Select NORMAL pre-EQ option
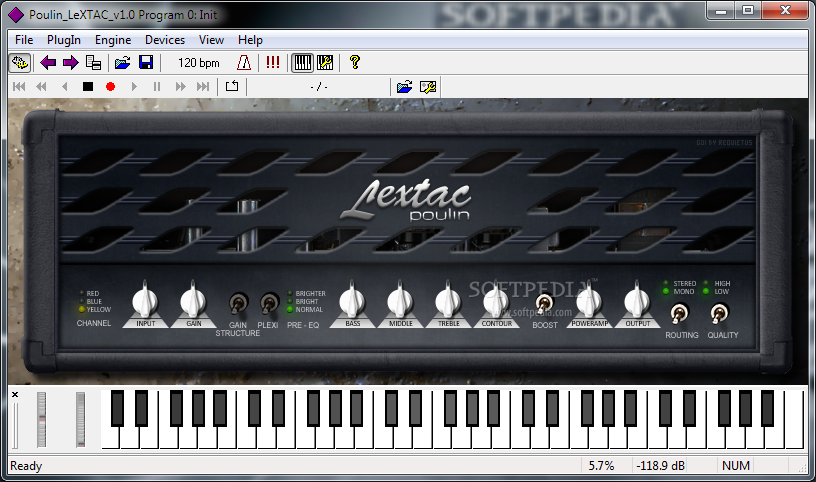The image size is (816, 482). 290,309
